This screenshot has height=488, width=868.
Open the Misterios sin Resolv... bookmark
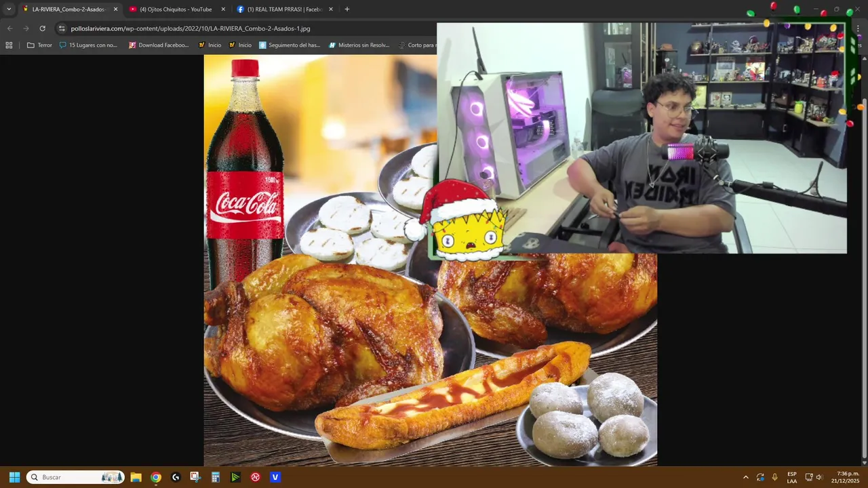click(359, 45)
